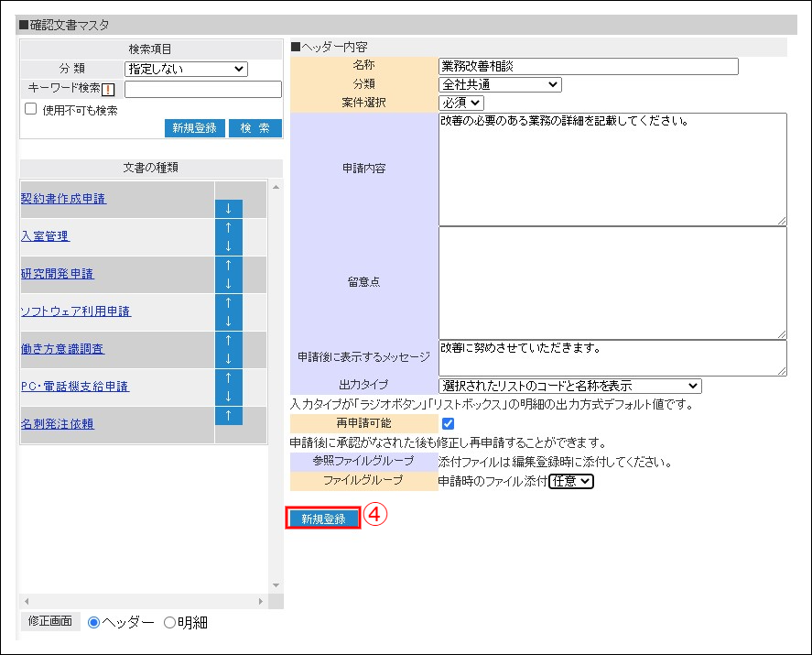Click inside the 名称 input field
Image resolution: width=812 pixels, height=655 pixels.
(x=586, y=66)
